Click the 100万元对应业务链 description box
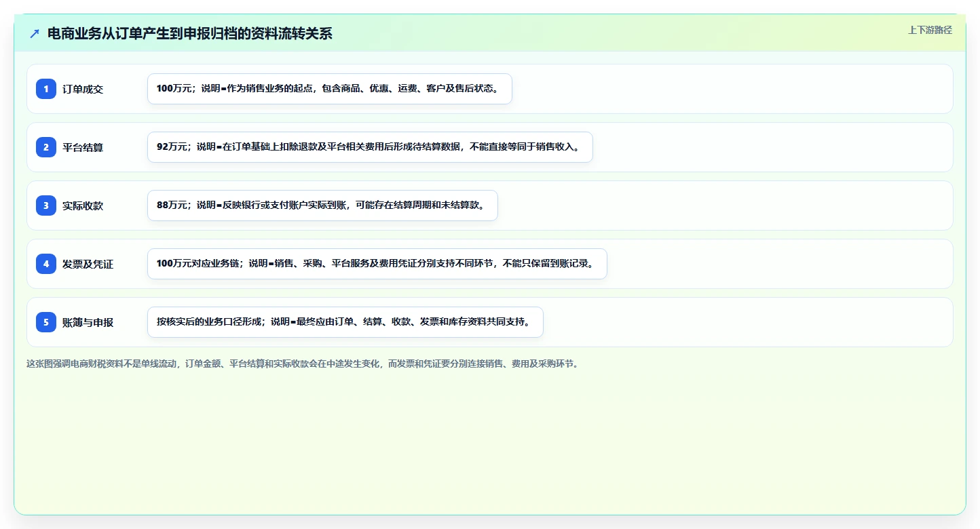 click(x=377, y=264)
